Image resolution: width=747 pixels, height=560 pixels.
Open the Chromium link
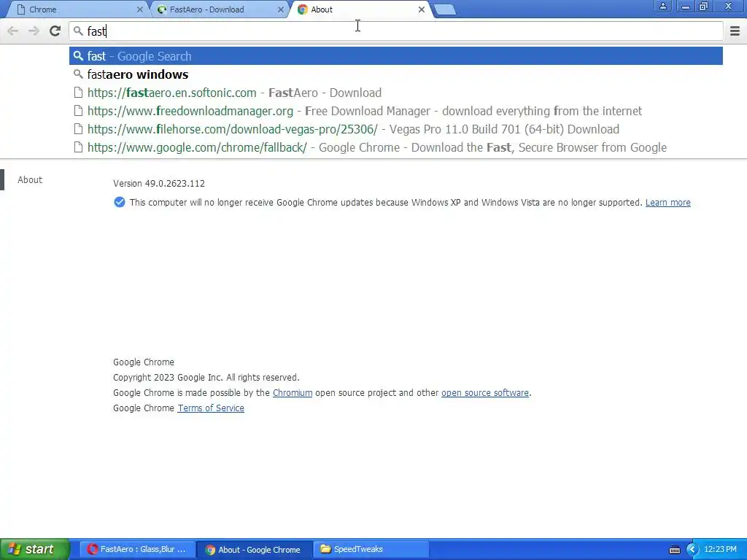click(293, 393)
